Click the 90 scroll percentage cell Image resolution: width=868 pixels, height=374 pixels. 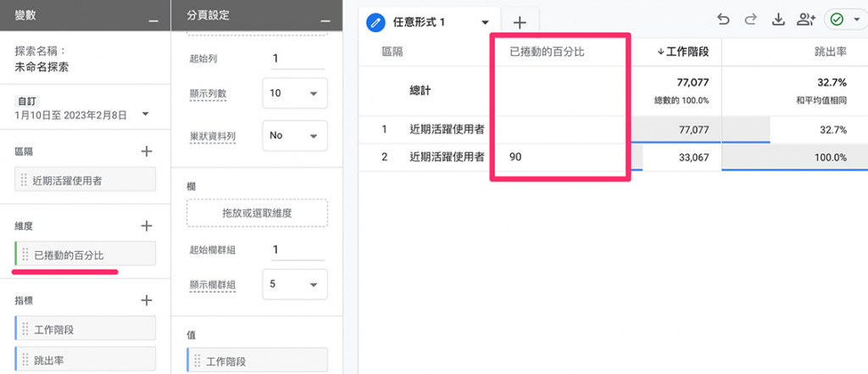tap(515, 158)
